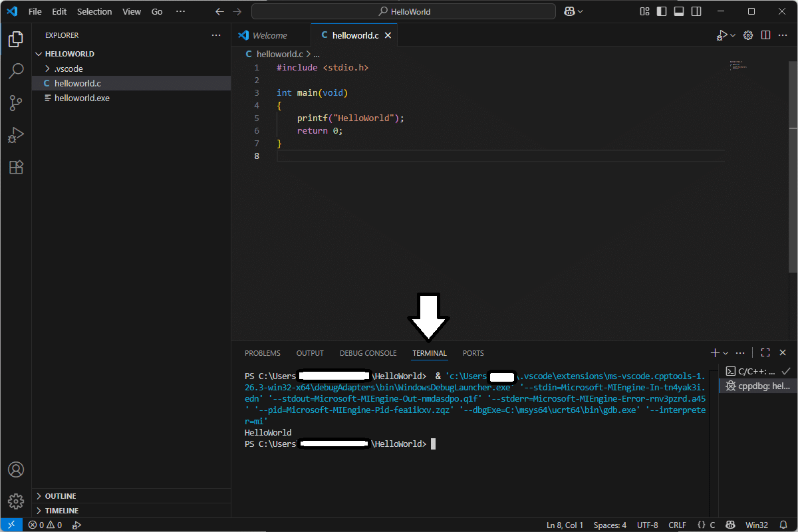Switch to the DEBUG CONSOLE tab
The image size is (798, 532).
[368, 353]
